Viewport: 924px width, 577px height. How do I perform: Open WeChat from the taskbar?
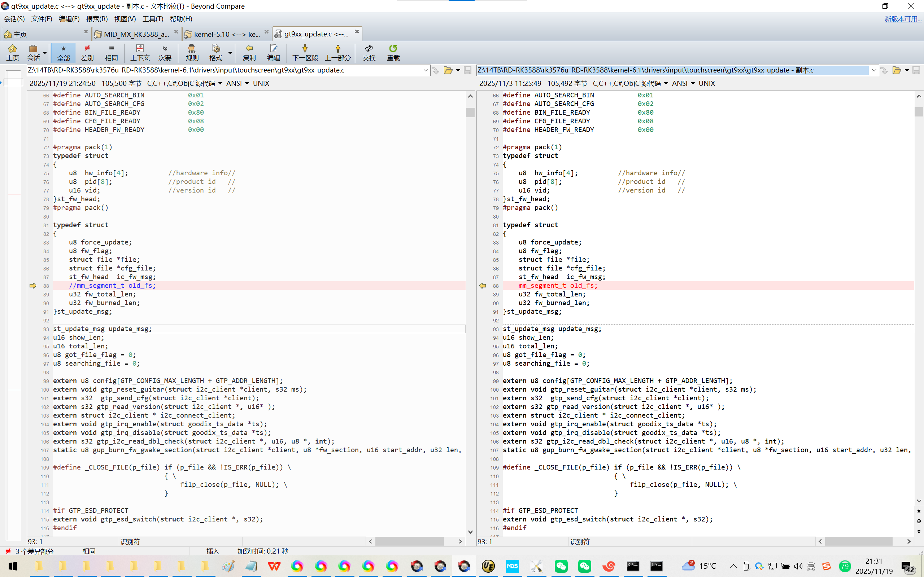click(561, 566)
